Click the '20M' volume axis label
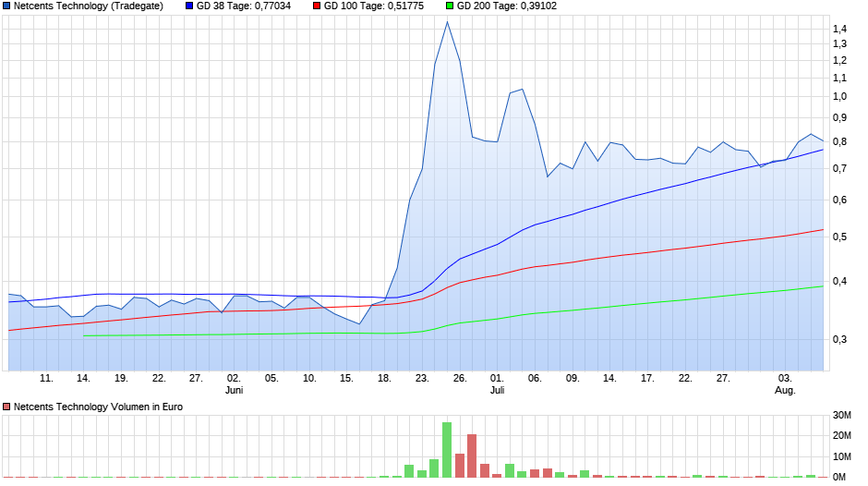 [x=842, y=435]
